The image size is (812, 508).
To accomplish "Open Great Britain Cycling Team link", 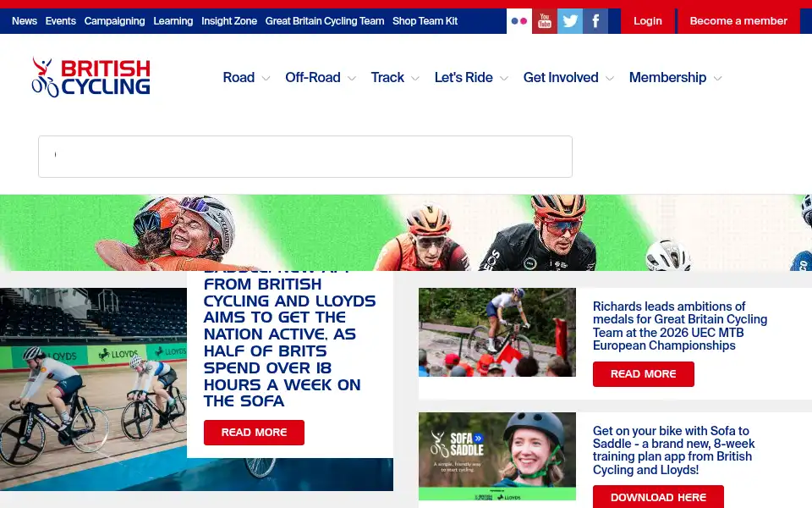I will tap(325, 21).
